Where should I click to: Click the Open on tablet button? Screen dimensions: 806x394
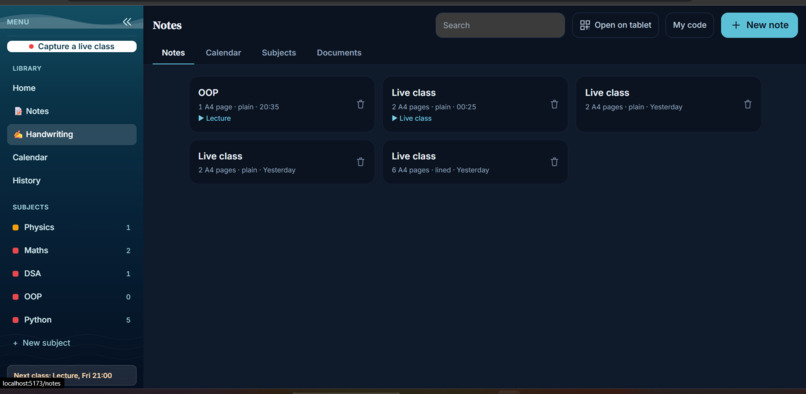(x=615, y=25)
